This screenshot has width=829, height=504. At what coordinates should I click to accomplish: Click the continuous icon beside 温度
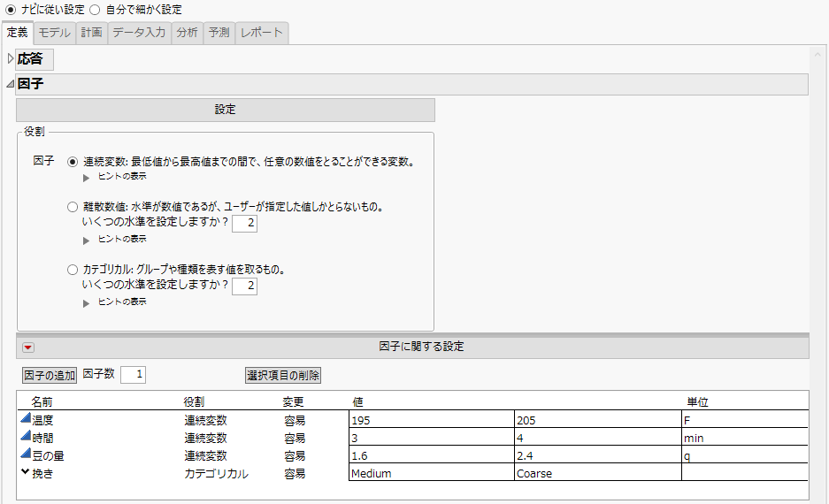(x=26, y=418)
